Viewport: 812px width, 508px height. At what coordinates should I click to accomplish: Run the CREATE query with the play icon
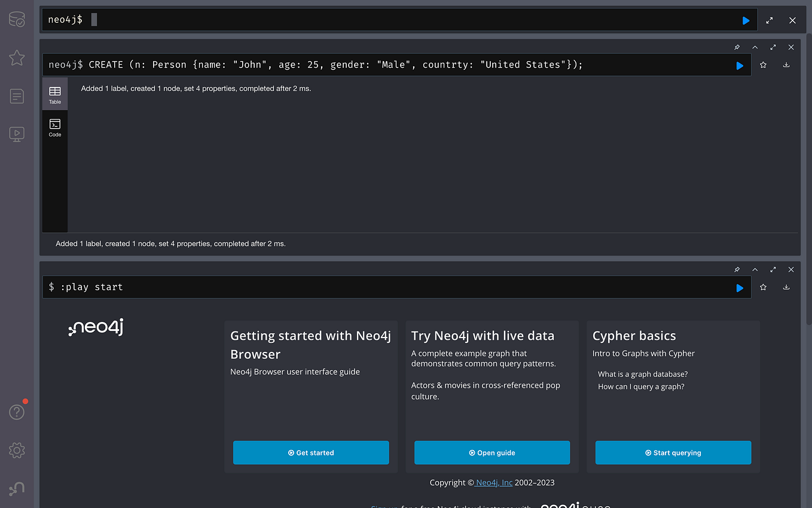tap(740, 65)
